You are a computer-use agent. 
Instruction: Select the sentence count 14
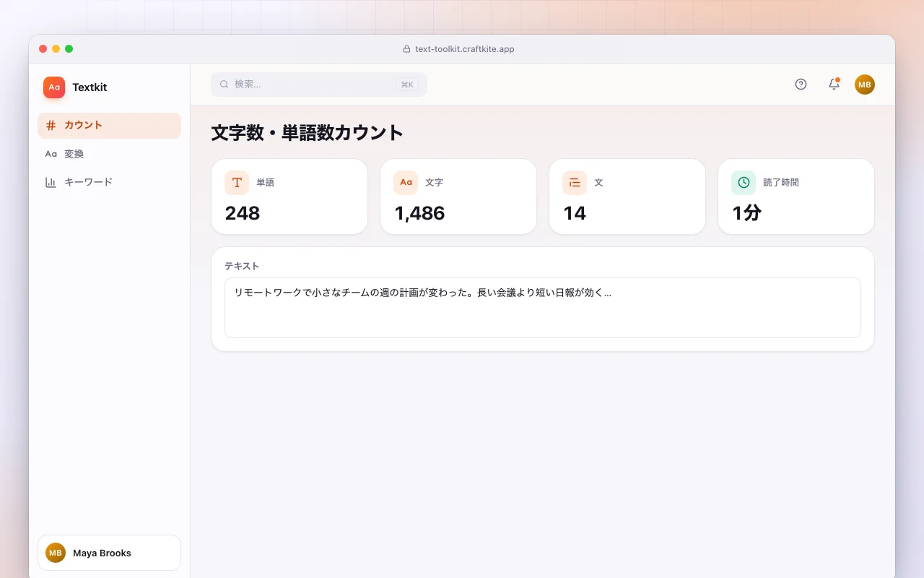(x=575, y=213)
